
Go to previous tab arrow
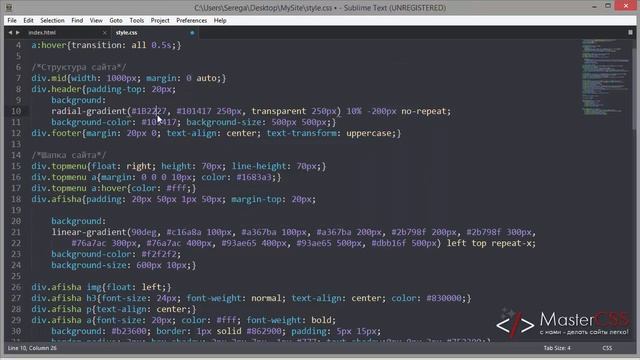10,33
